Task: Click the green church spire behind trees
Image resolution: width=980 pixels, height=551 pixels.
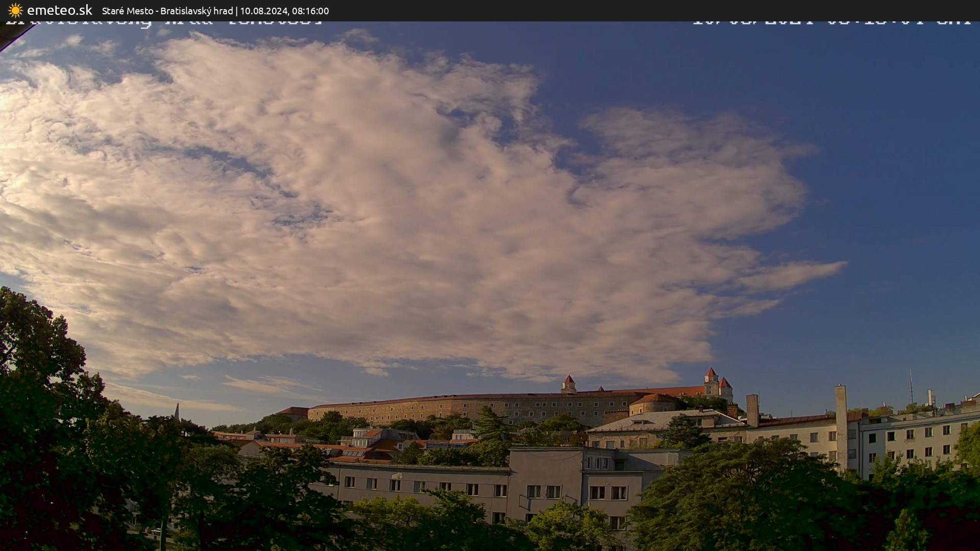Action: click(x=177, y=411)
